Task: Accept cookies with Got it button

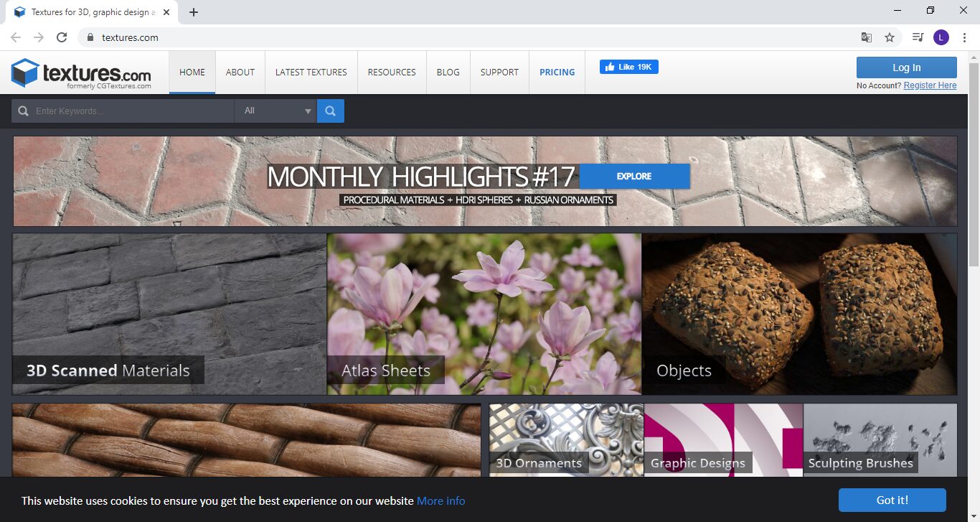Action: tap(890, 500)
